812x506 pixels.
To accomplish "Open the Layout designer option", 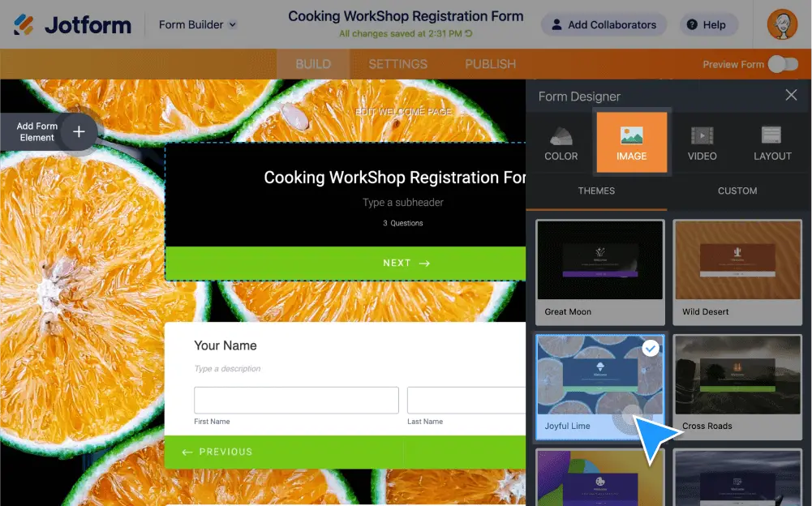I will pos(771,143).
